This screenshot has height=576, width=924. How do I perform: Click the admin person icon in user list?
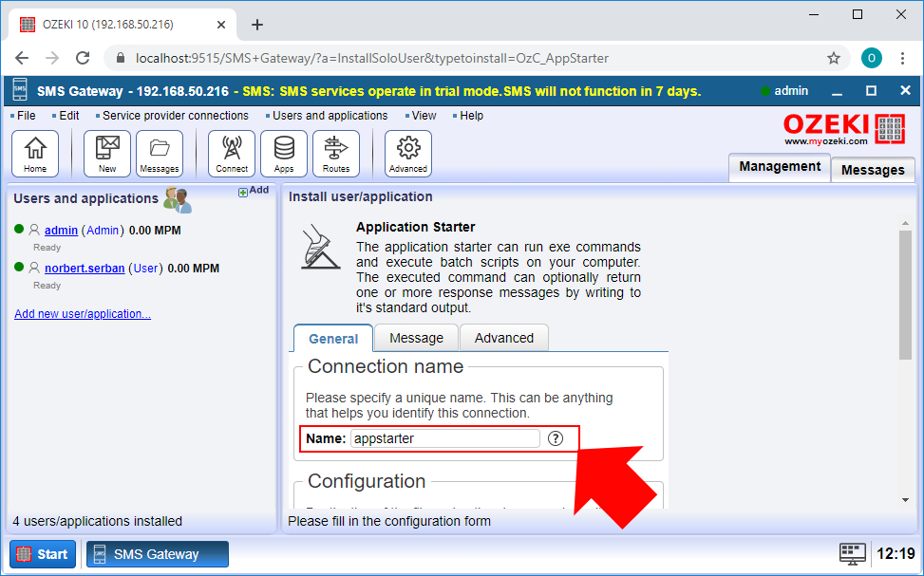pyautogui.click(x=35, y=230)
